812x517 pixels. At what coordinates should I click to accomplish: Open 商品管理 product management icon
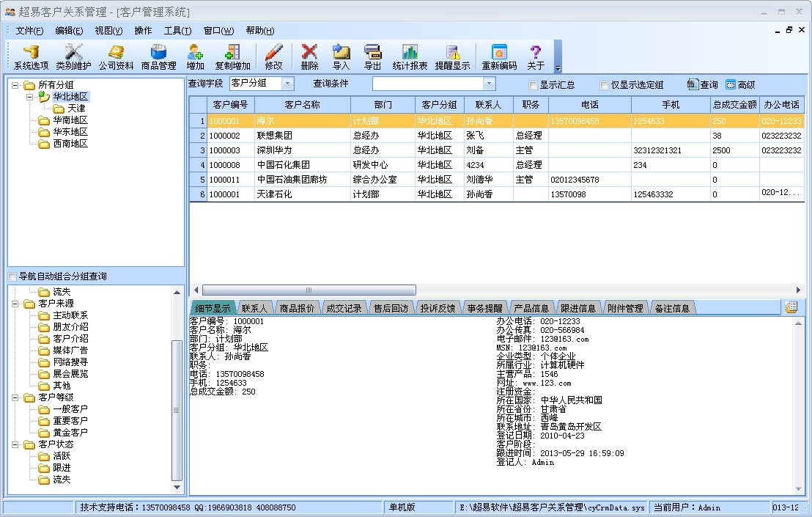click(158, 56)
